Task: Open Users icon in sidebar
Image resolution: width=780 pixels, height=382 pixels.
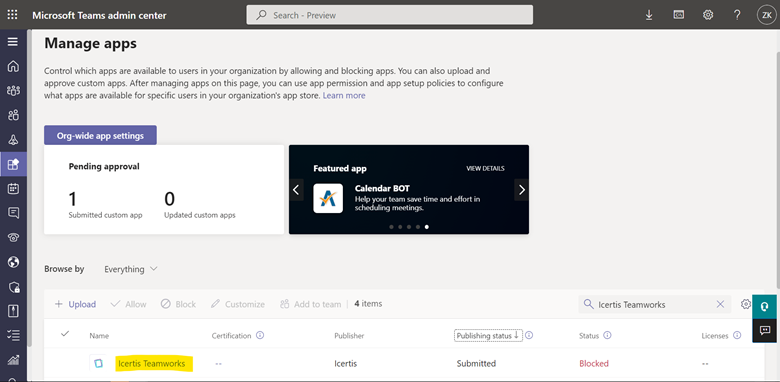Action: (x=13, y=115)
